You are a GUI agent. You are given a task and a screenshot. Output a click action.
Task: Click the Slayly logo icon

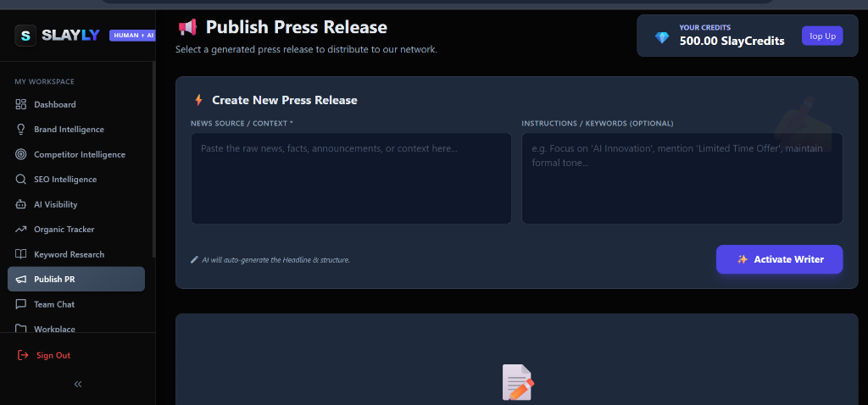(x=25, y=36)
